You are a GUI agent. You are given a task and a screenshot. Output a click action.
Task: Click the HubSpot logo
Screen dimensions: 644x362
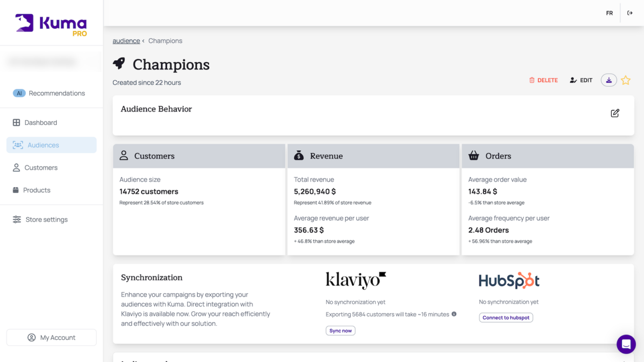[509, 280]
